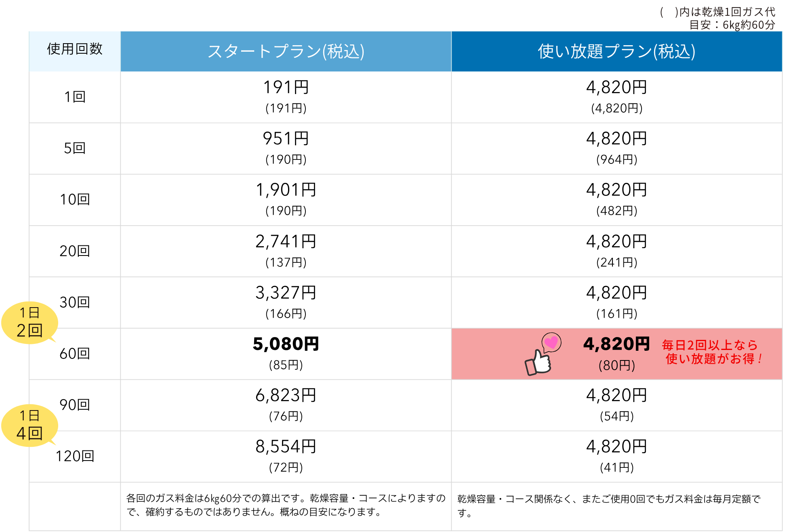This screenshot has width=808, height=532.
Task: Click the thumbs-up heart icon
Action: pyautogui.click(x=542, y=354)
